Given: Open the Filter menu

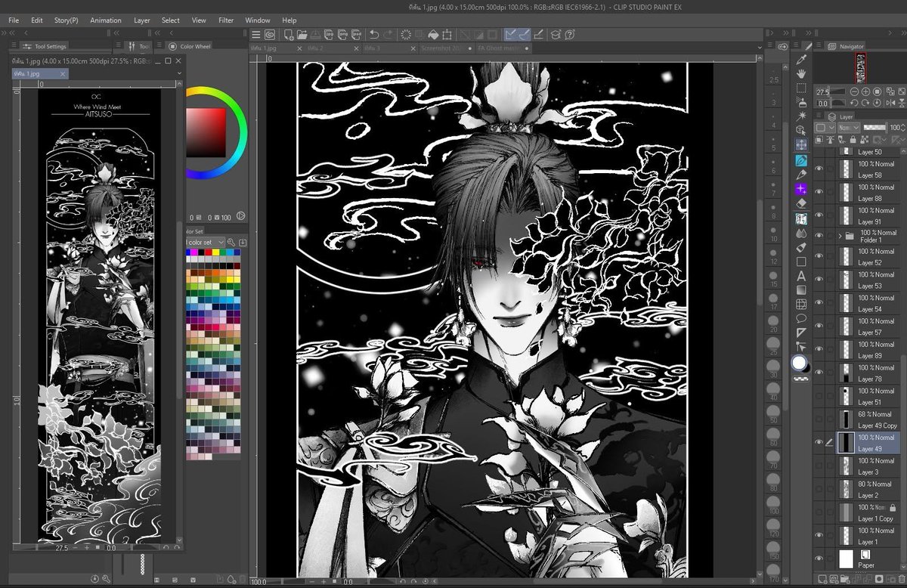Looking at the screenshot, I should pyautogui.click(x=226, y=20).
